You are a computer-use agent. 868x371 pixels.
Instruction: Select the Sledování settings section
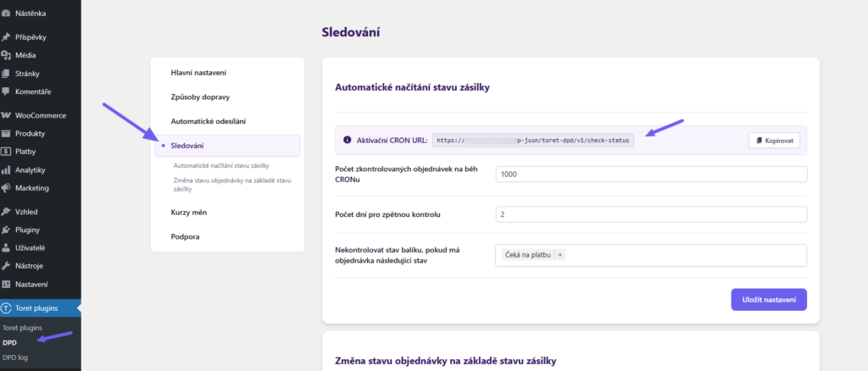tap(227, 146)
